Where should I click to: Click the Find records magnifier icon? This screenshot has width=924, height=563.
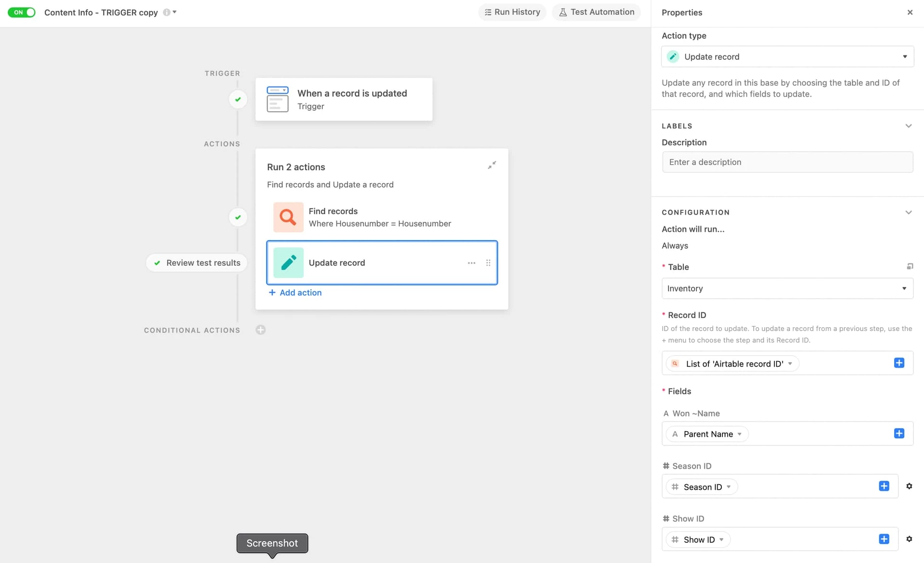(288, 217)
